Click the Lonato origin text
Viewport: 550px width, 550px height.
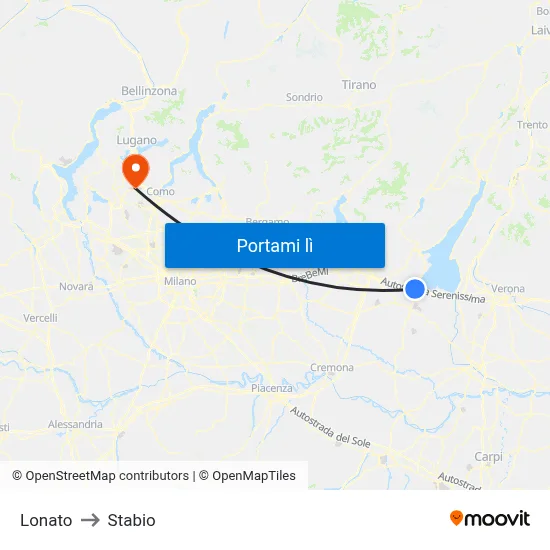pyautogui.click(x=46, y=520)
